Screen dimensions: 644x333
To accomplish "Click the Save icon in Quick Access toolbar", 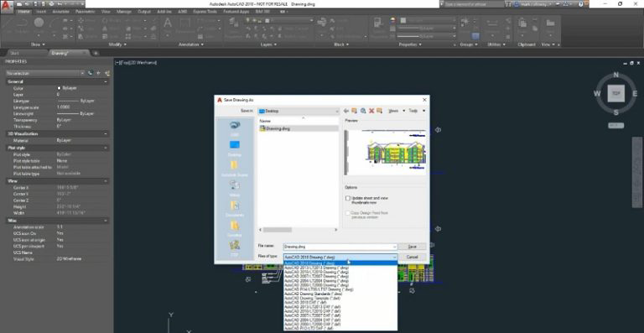I will (x=34, y=3).
